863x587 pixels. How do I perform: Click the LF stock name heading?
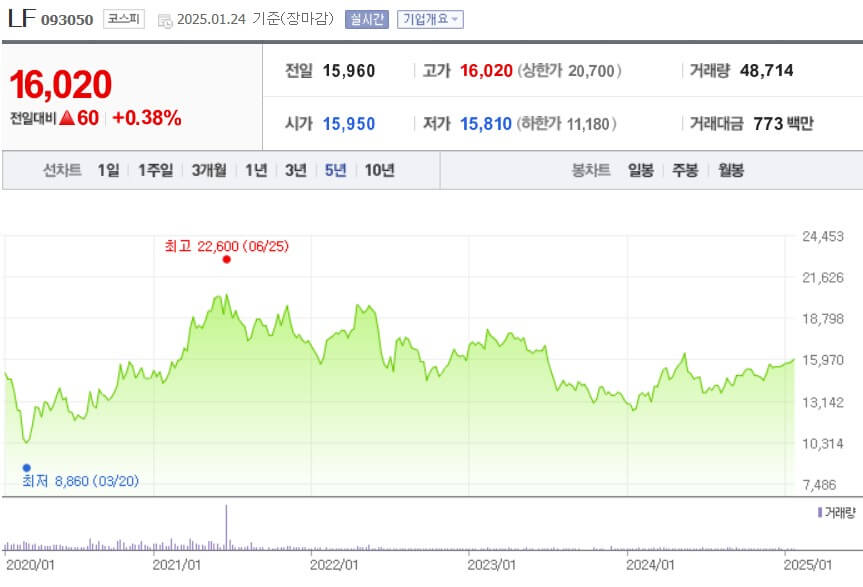(x=22, y=18)
